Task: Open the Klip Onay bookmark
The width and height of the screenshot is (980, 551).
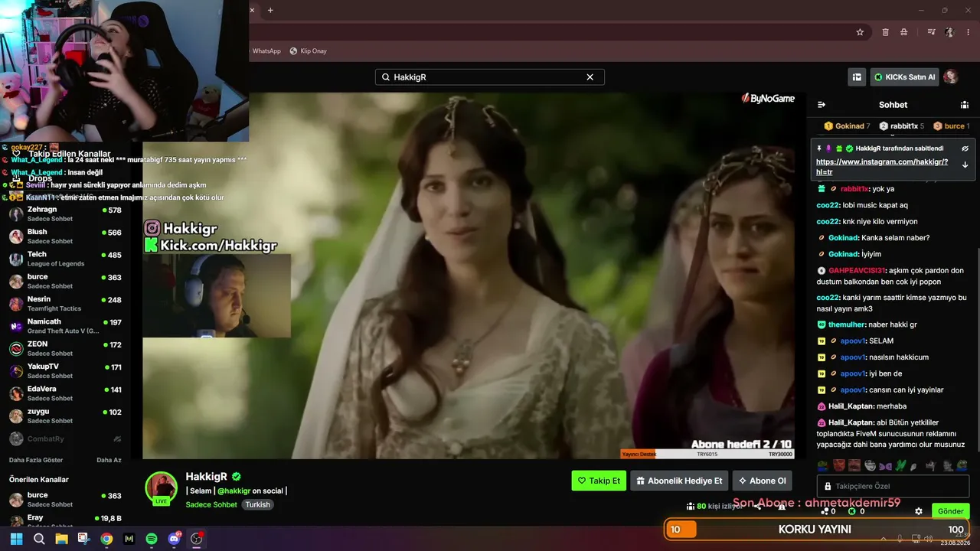Action: (x=308, y=51)
